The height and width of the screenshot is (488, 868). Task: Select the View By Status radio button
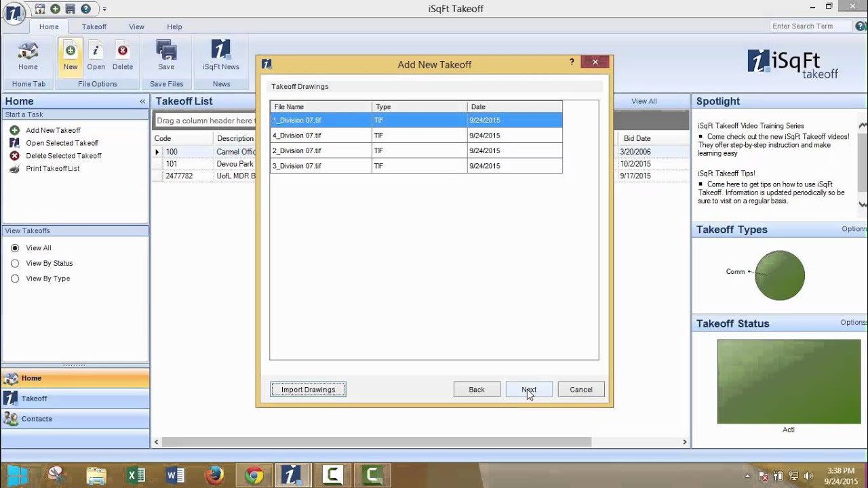click(15, 263)
